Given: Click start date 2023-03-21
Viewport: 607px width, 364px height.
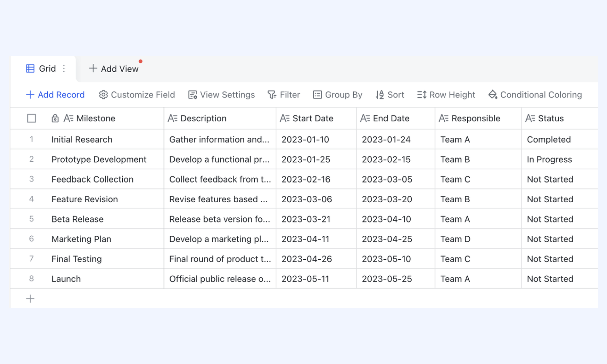Looking at the screenshot, I should pos(316,219).
